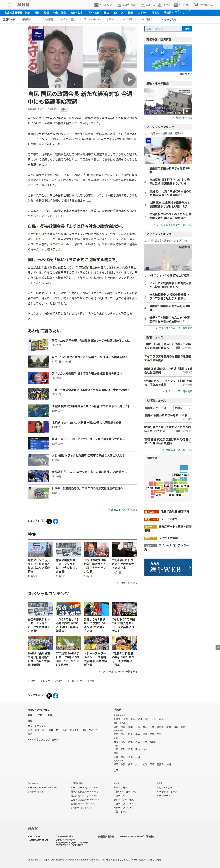Viewport: 220px width, 868px height.
Task: Open 新着ニュース一覧を見る link
Action: coord(179,391)
